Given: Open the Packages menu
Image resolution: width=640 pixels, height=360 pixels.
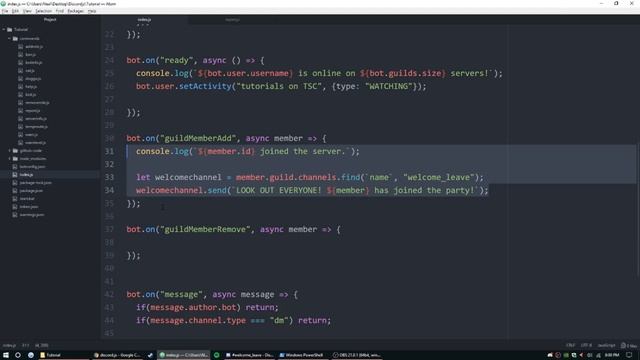Looking at the screenshot, I should pyautogui.click(x=76, y=11).
